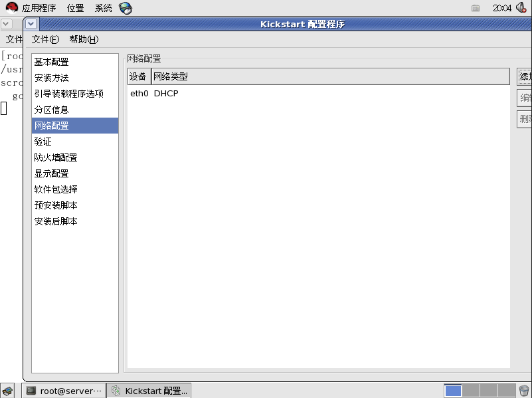Open the 系统 menu
The width and height of the screenshot is (532, 398).
click(x=103, y=8)
